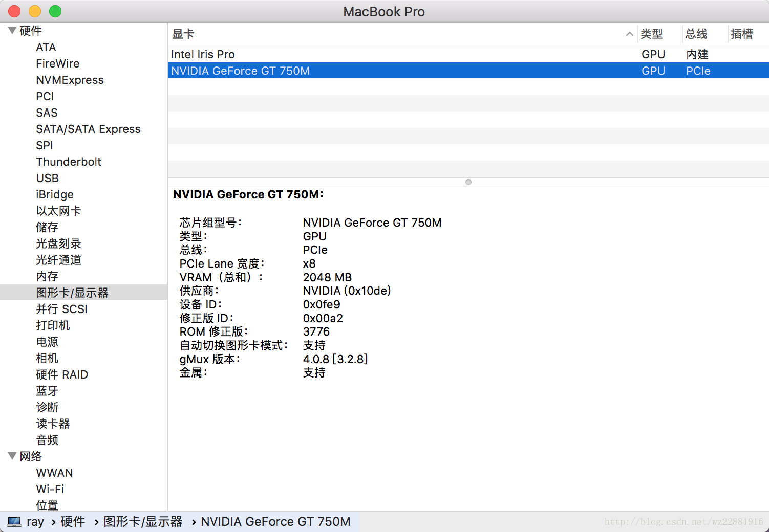Select 音频 in the sidebar
This screenshot has height=532, width=769.
47,440
